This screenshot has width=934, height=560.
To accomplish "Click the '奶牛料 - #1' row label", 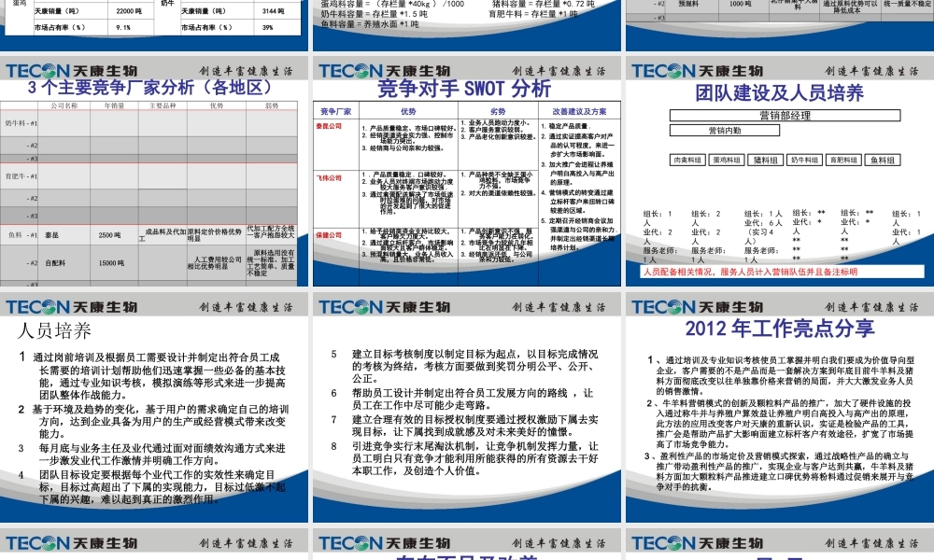I will pyautogui.click(x=21, y=123).
